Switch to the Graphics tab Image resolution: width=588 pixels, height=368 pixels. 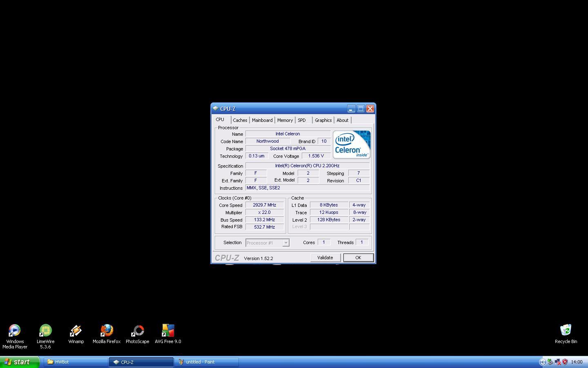tap(323, 120)
